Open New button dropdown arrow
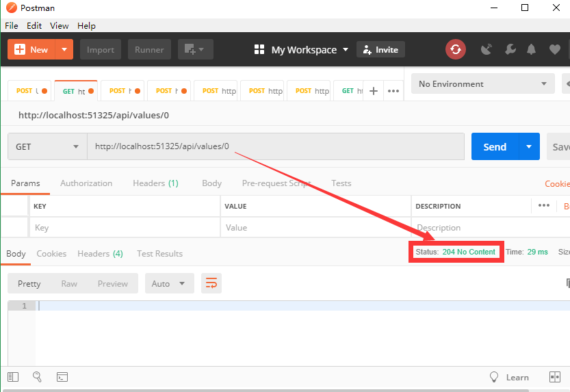 (x=64, y=49)
